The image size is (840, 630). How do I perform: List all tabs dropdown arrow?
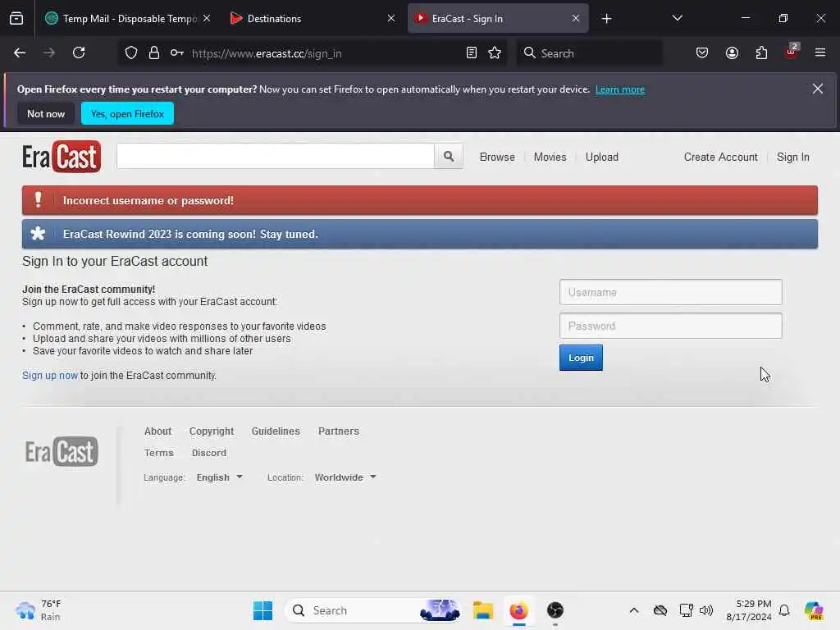677,19
